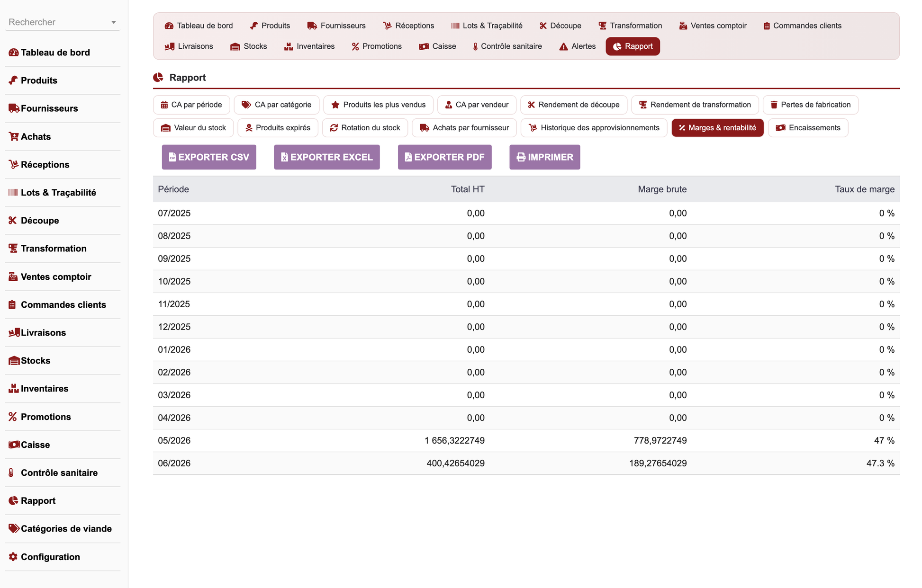Show the CA par vendeur report
Viewport: 922px width, 588px height.
(x=477, y=105)
